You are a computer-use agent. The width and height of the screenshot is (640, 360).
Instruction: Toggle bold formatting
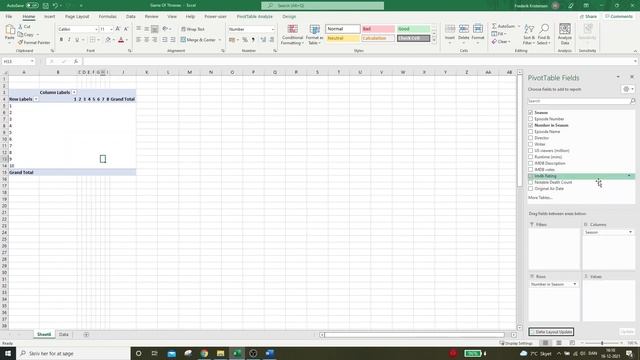click(61, 40)
